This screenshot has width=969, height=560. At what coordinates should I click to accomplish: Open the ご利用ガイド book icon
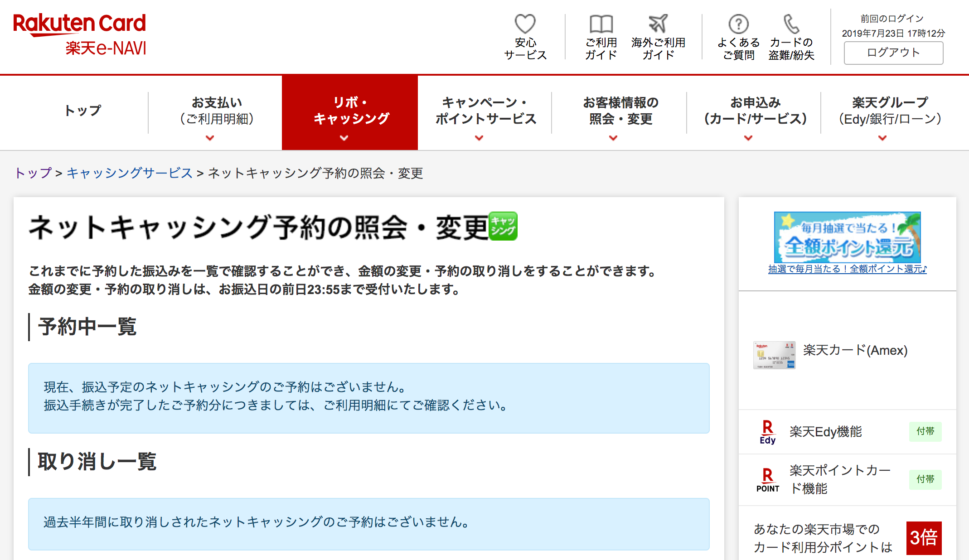pyautogui.click(x=601, y=24)
